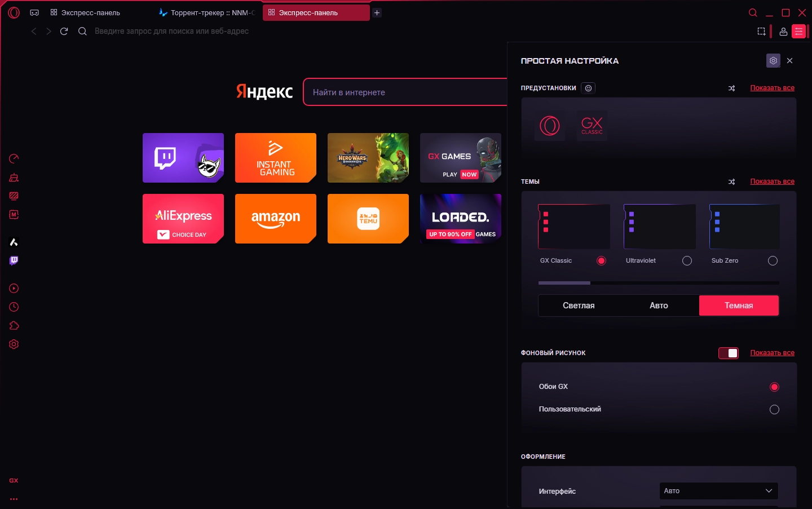Open tab search magnifier in title bar
This screenshot has height=509, width=812.
[753, 12]
